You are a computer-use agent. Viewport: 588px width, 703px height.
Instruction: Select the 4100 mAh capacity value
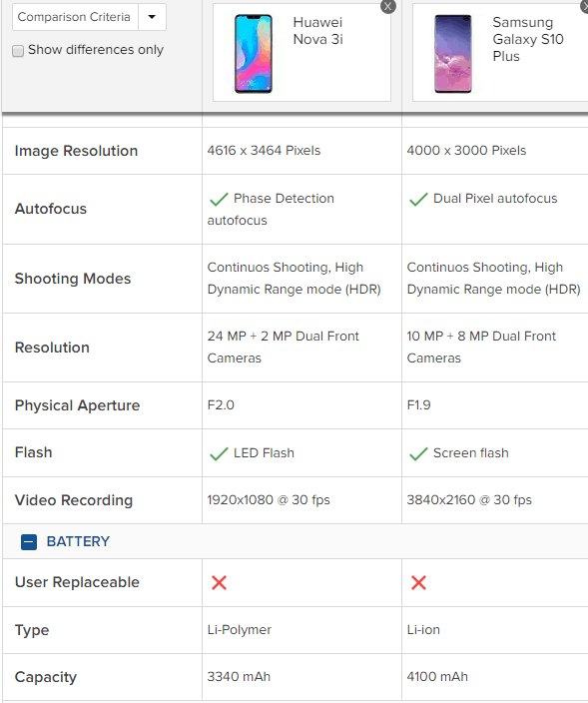point(437,677)
